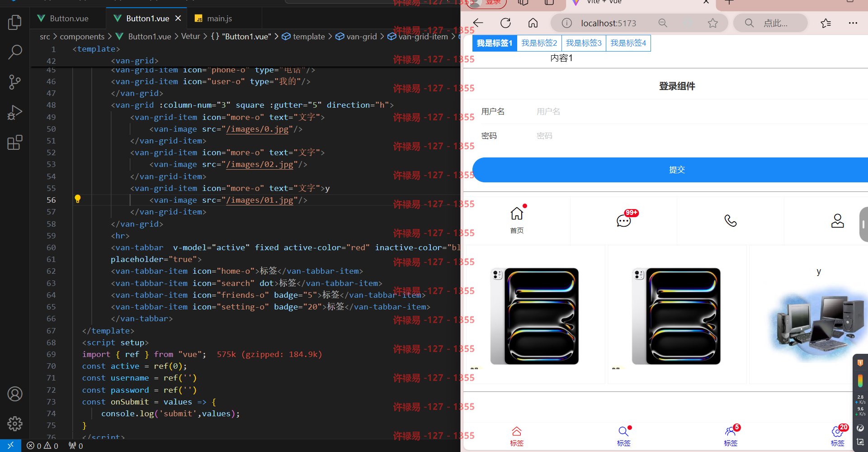The width and height of the screenshot is (868, 452).
Task: Select the 我是标签4 tab
Action: click(x=628, y=43)
